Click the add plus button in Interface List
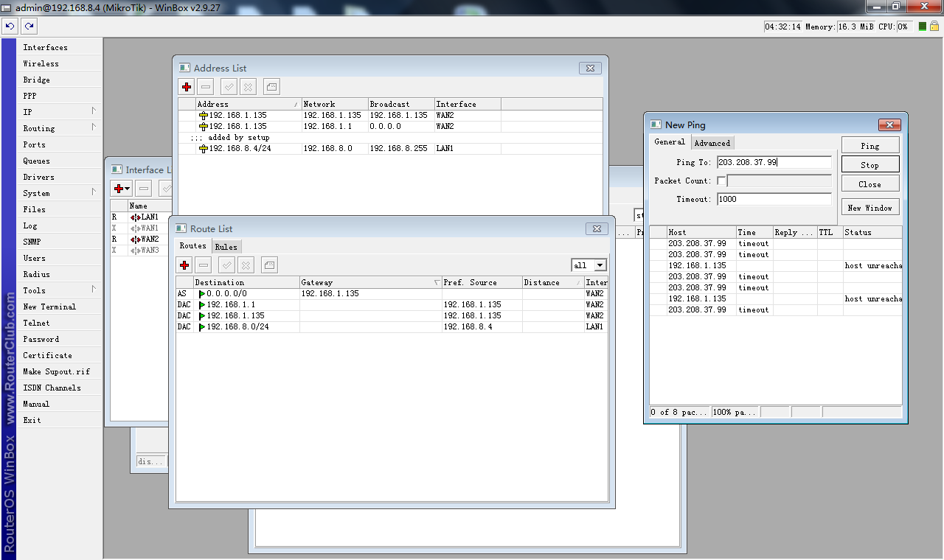The width and height of the screenshot is (944, 560). coord(122,189)
